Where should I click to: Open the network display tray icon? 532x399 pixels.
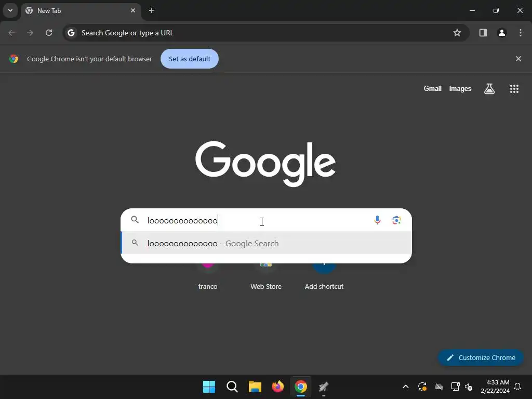pos(455,387)
